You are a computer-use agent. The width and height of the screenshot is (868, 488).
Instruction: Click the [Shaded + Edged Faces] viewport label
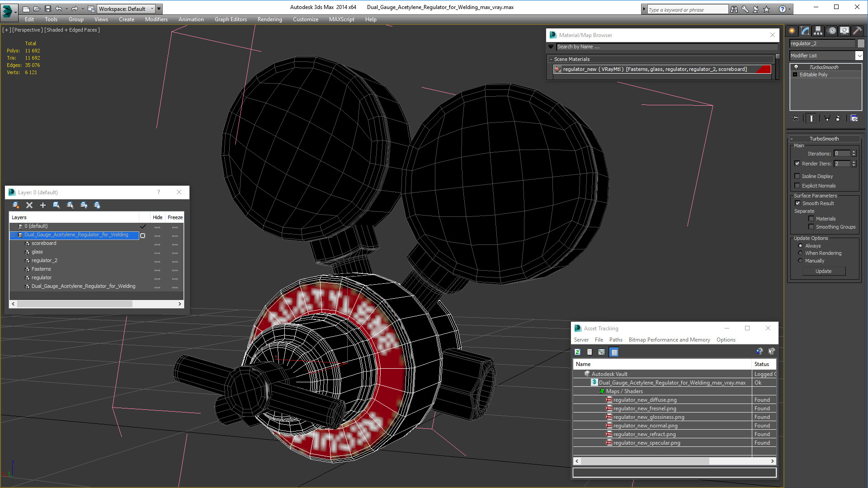click(x=72, y=30)
